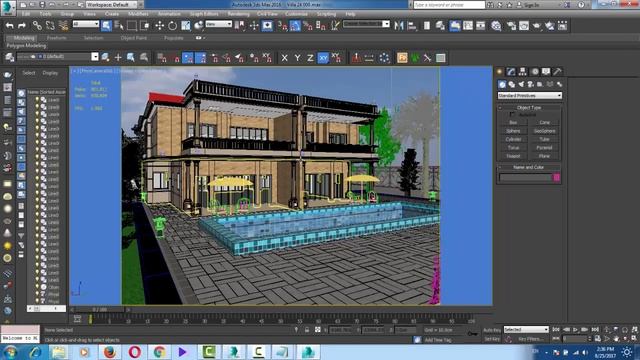Select the Cameras category icon

click(530, 84)
